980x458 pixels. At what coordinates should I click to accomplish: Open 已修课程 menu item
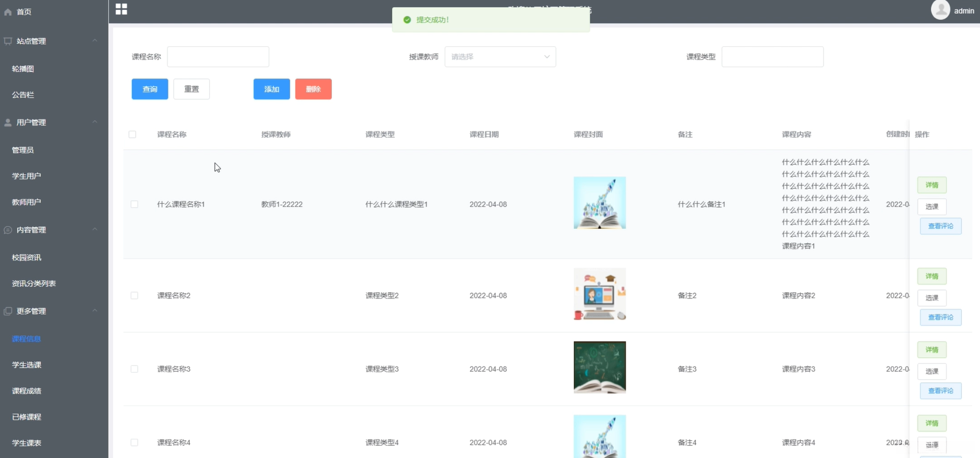tap(27, 416)
